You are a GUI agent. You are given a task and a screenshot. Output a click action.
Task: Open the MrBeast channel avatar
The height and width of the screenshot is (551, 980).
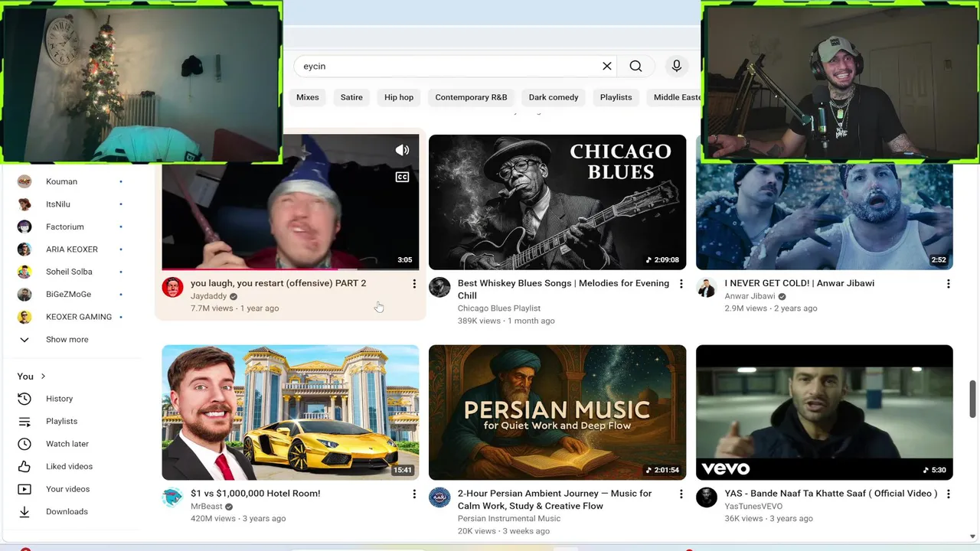(172, 497)
